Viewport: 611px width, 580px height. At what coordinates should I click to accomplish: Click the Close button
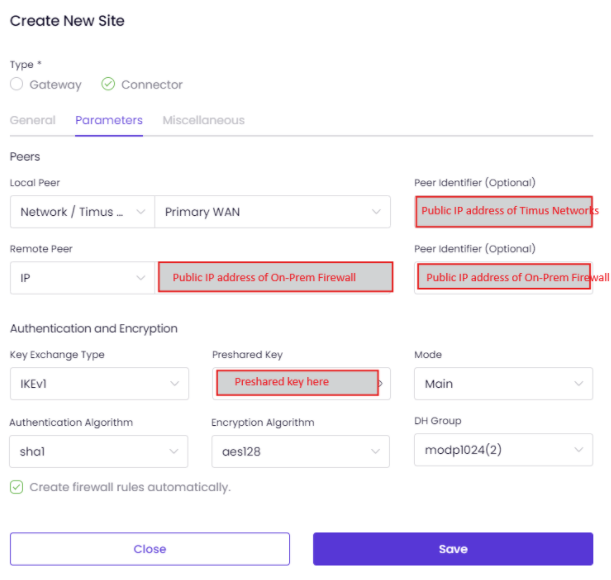[x=150, y=549]
